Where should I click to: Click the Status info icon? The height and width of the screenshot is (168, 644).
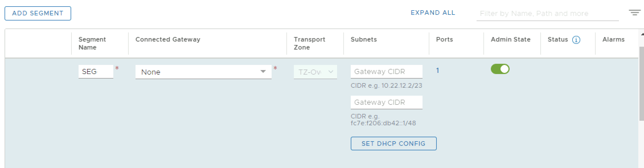pyautogui.click(x=576, y=40)
